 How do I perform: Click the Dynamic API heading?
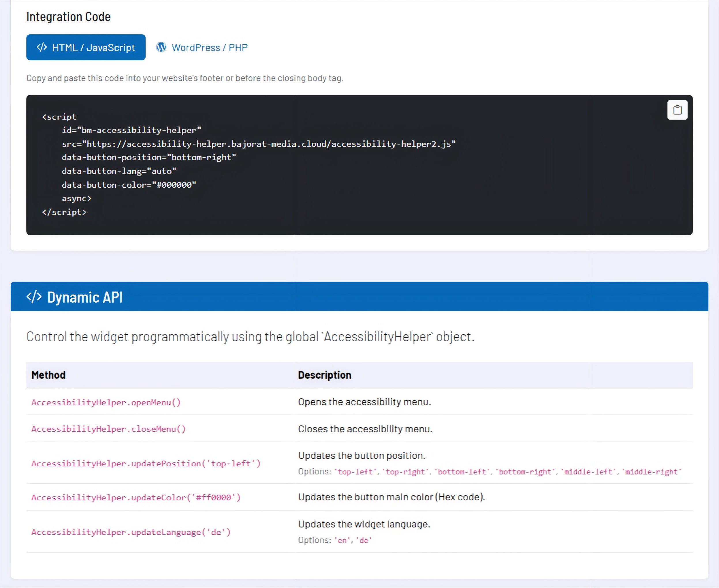click(85, 297)
